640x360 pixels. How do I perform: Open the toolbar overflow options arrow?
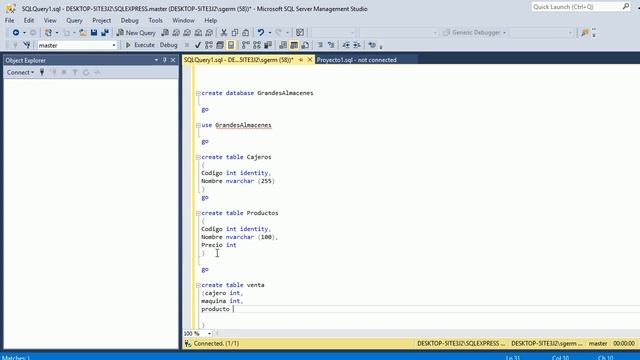[594, 33]
